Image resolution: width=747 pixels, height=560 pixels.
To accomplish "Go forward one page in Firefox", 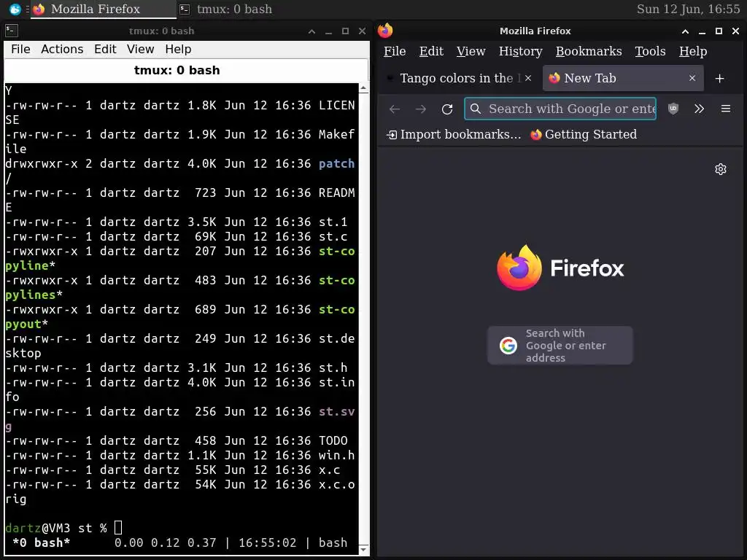I will tap(421, 109).
